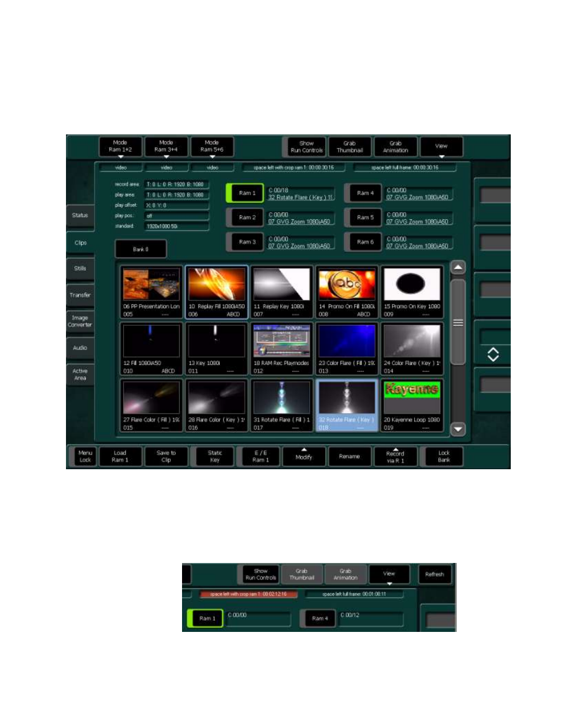Switch to the Stills tab

pos(80,268)
